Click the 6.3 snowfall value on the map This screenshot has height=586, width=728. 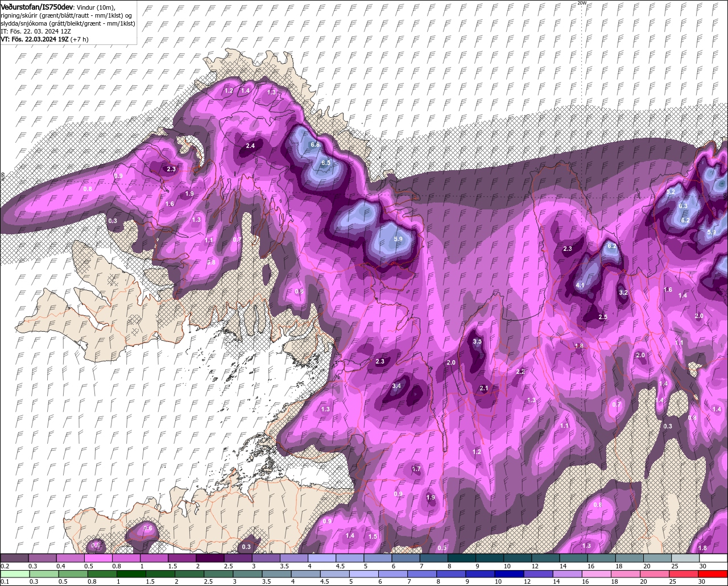[684, 206]
